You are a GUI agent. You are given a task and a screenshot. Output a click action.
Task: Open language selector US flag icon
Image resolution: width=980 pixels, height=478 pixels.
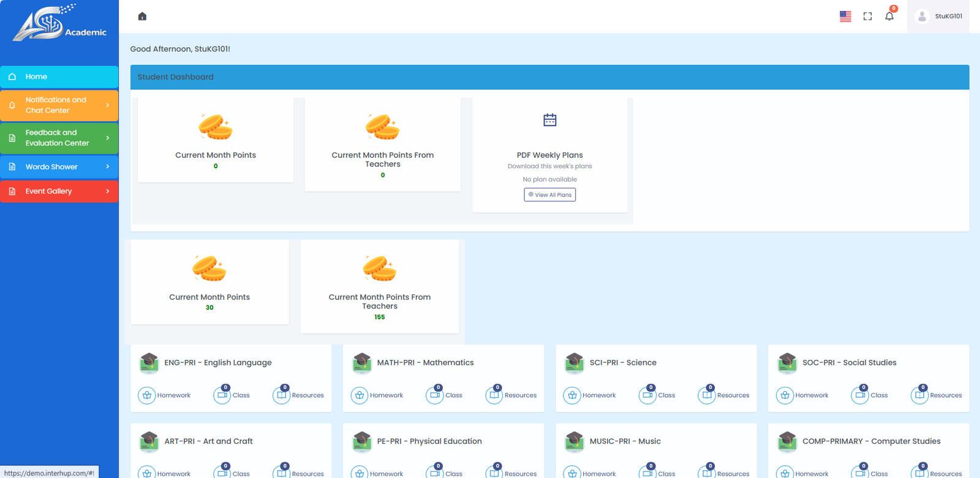click(845, 17)
